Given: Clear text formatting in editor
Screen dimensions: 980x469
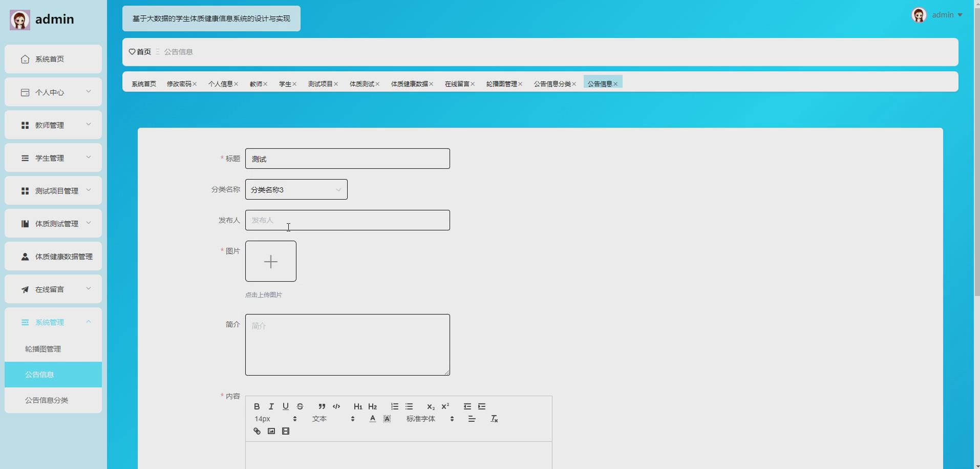Looking at the screenshot, I should pyautogui.click(x=494, y=419).
